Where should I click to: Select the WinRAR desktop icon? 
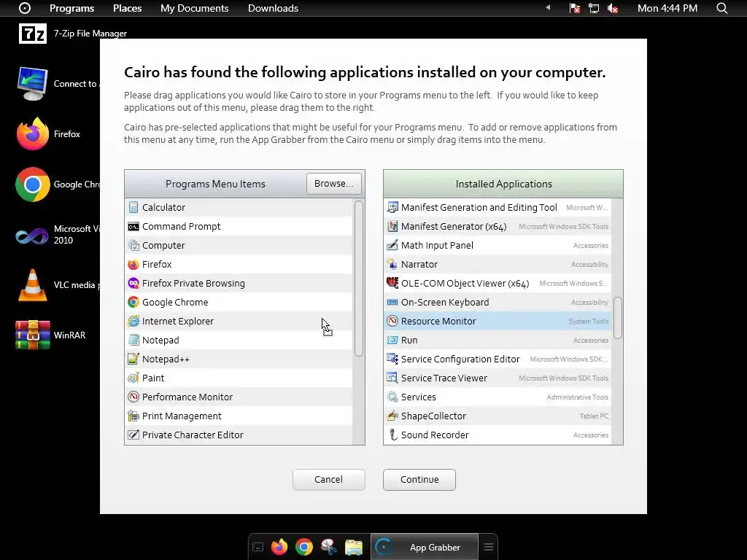pos(50,335)
